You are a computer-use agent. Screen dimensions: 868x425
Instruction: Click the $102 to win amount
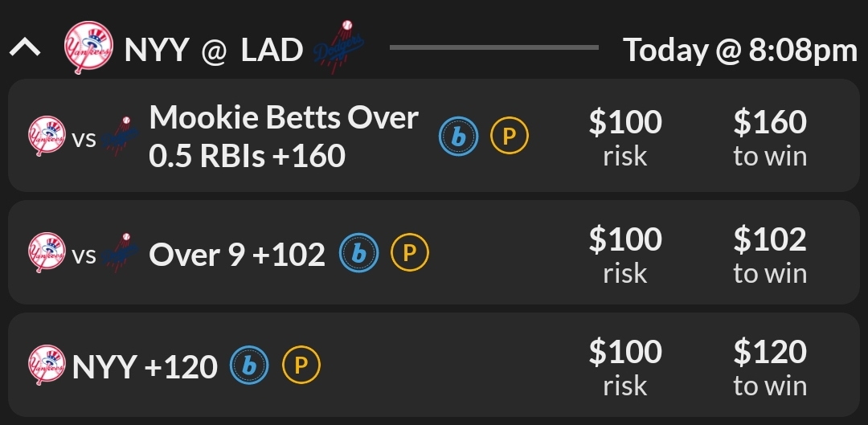[x=769, y=255]
